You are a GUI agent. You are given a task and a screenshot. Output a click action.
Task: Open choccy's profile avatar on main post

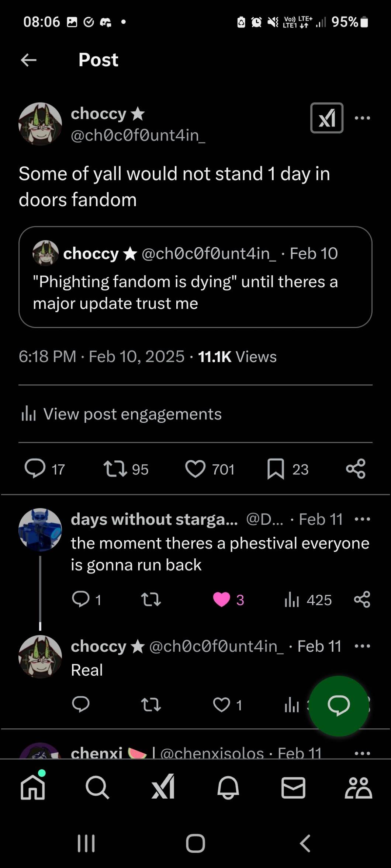(x=40, y=124)
